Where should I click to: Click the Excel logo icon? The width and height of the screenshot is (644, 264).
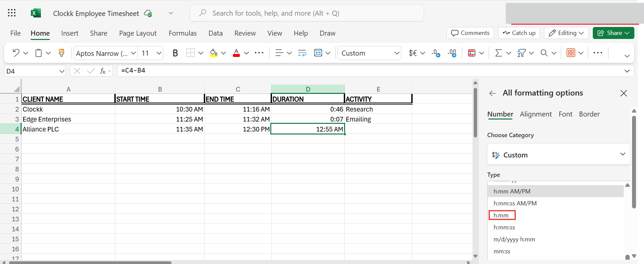pyautogui.click(x=36, y=13)
